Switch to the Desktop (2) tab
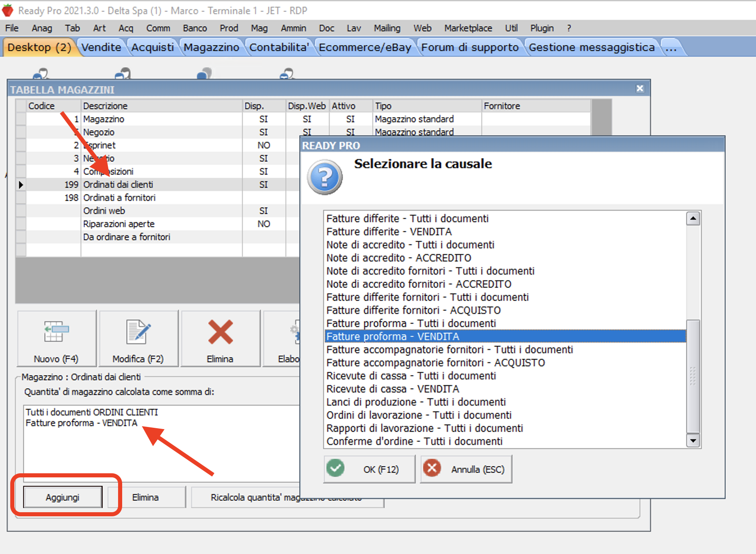This screenshot has height=554, width=756. [x=39, y=47]
